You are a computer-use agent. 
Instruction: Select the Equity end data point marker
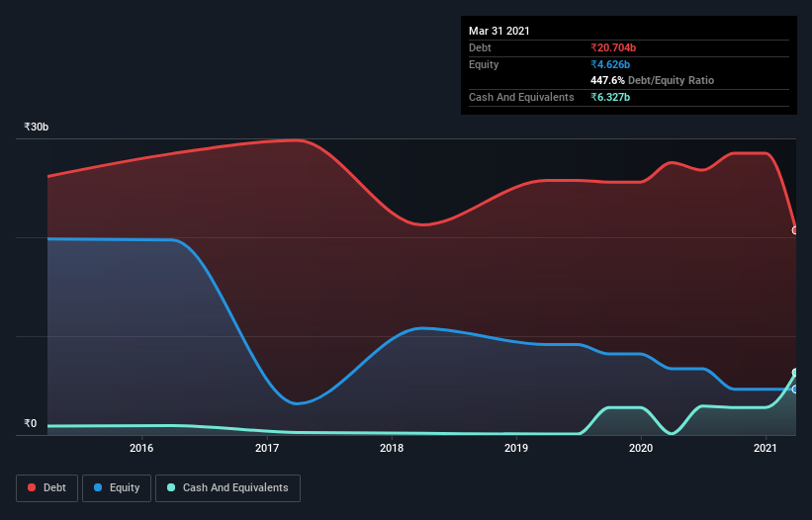pyautogui.click(x=795, y=390)
